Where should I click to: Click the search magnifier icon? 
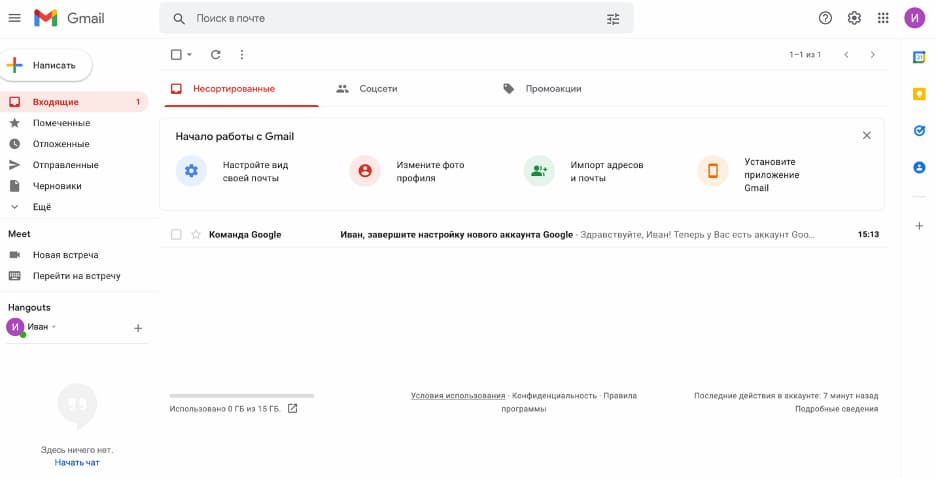(178, 18)
